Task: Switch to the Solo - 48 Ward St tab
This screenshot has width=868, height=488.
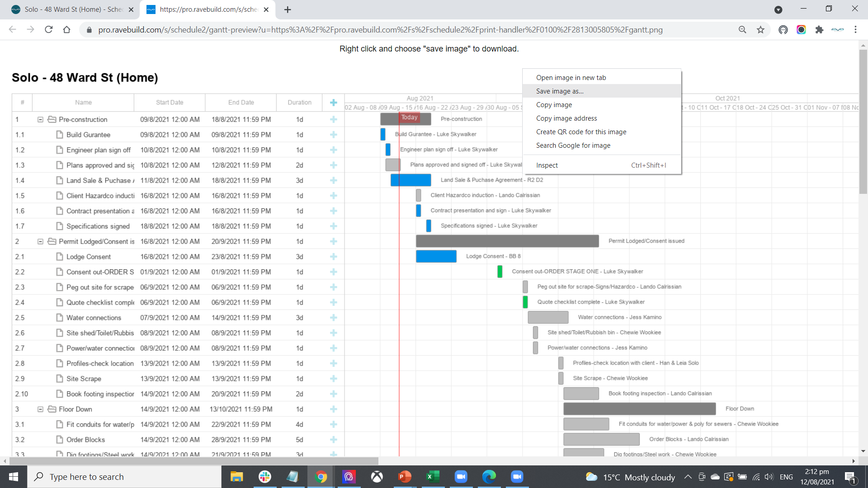Action: pos(72,9)
